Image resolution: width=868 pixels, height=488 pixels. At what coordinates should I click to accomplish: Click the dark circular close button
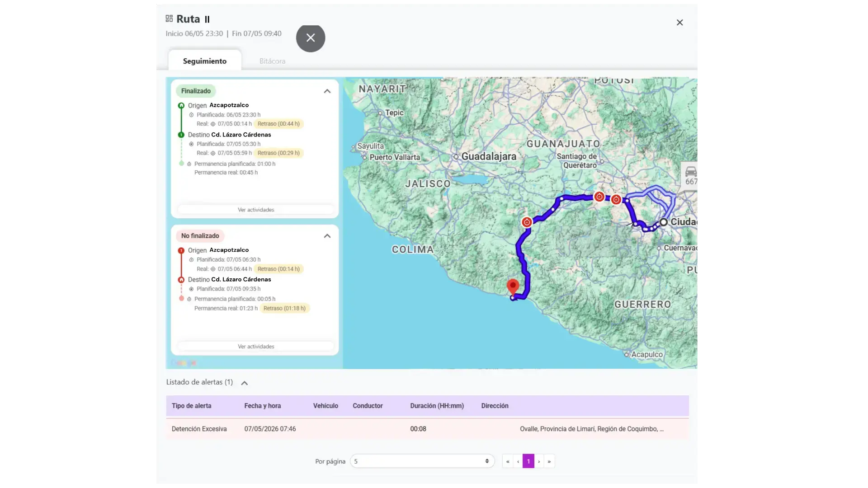[311, 38]
